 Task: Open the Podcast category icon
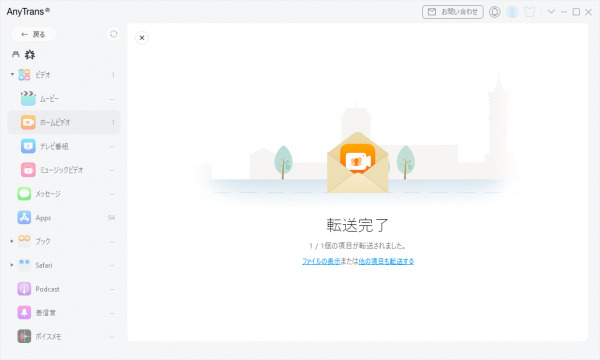pos(24,289)
